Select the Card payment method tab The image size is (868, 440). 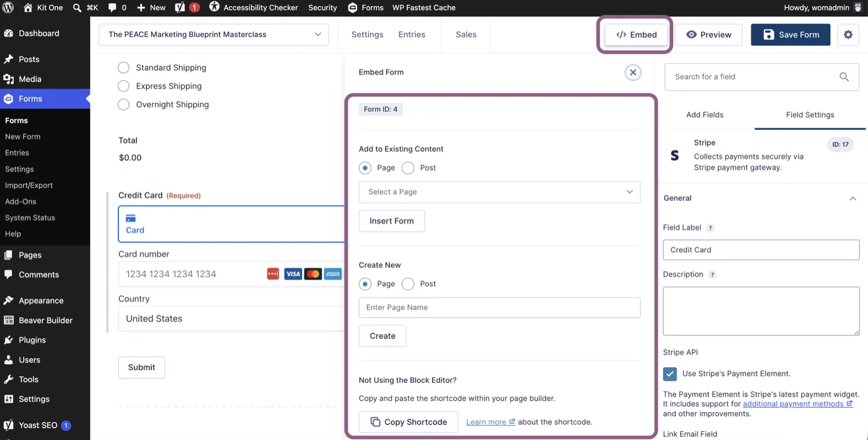coord(231,224)
